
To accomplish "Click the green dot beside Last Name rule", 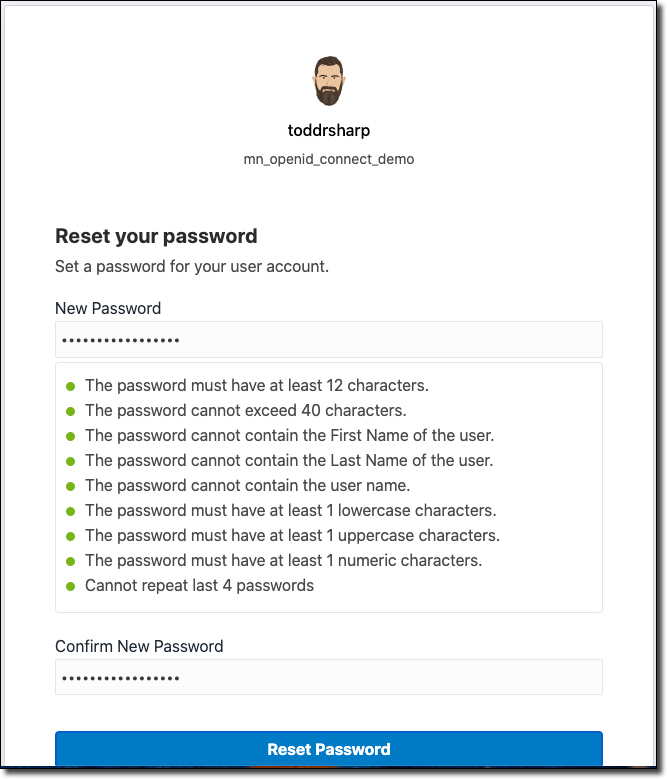I will pos(71,461).
